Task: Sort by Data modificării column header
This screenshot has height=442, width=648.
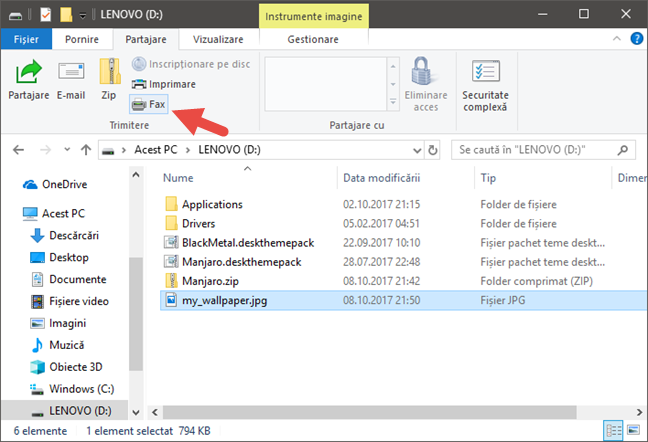Action: pos(381,178)
